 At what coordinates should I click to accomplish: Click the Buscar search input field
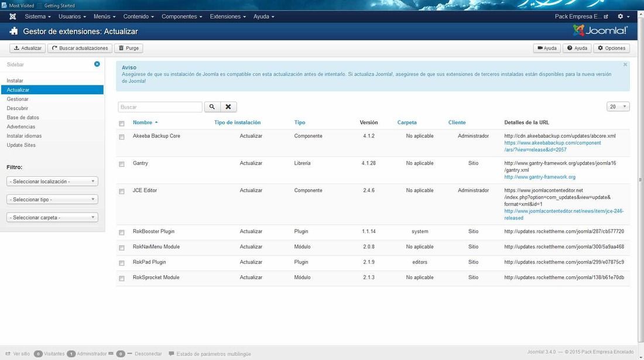point(160,107)
